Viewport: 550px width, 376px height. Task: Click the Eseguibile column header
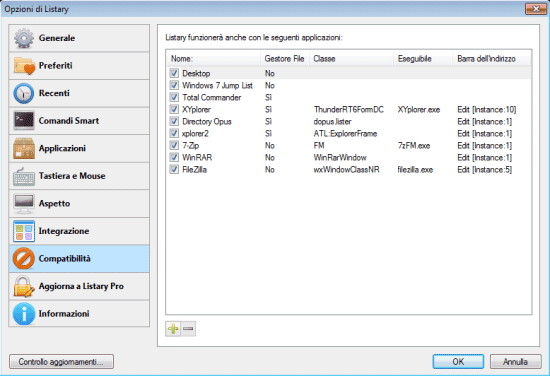coord(423,59)
